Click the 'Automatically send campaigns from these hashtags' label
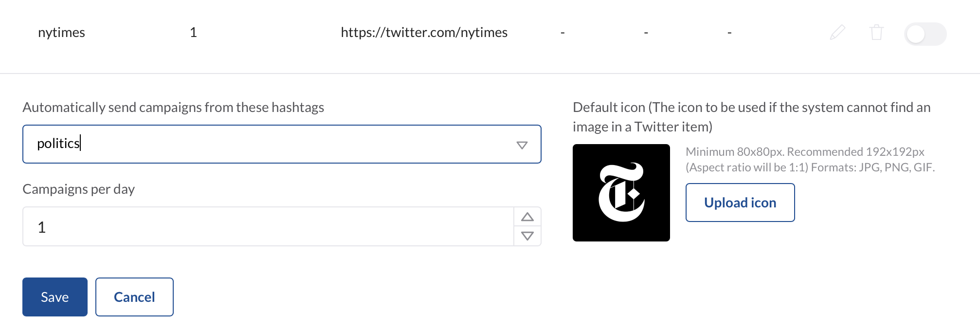The width and height of the screenshot is (980, 333). [173, 107]
